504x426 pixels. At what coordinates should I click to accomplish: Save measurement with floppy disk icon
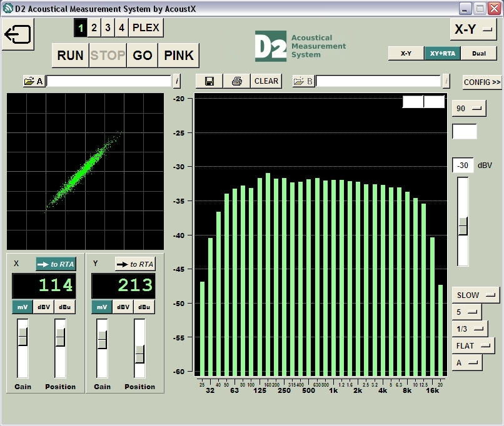pyautogui.click(x=209, y=81)
